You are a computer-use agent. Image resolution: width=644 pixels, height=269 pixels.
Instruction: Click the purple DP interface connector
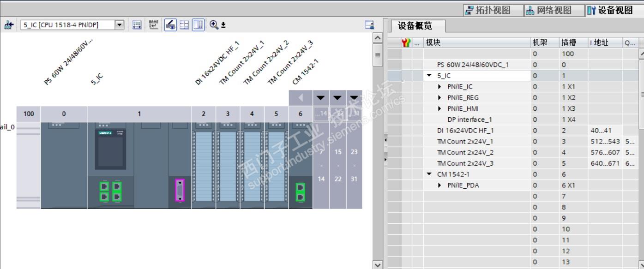point(180,191)
